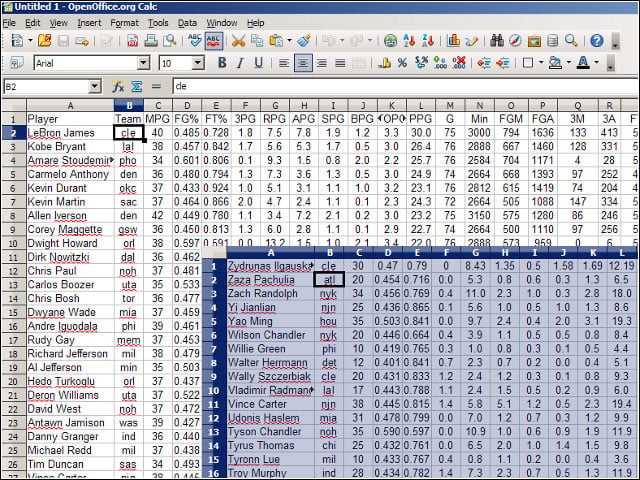Open a file with the Open folder icon
Viewport: 640px width, 480px height.
44,40
